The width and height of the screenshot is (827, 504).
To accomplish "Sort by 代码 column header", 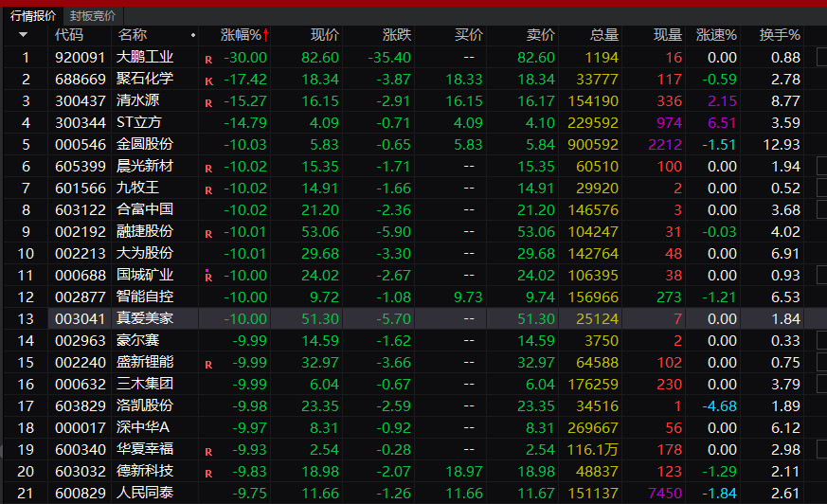I will 69,35.
